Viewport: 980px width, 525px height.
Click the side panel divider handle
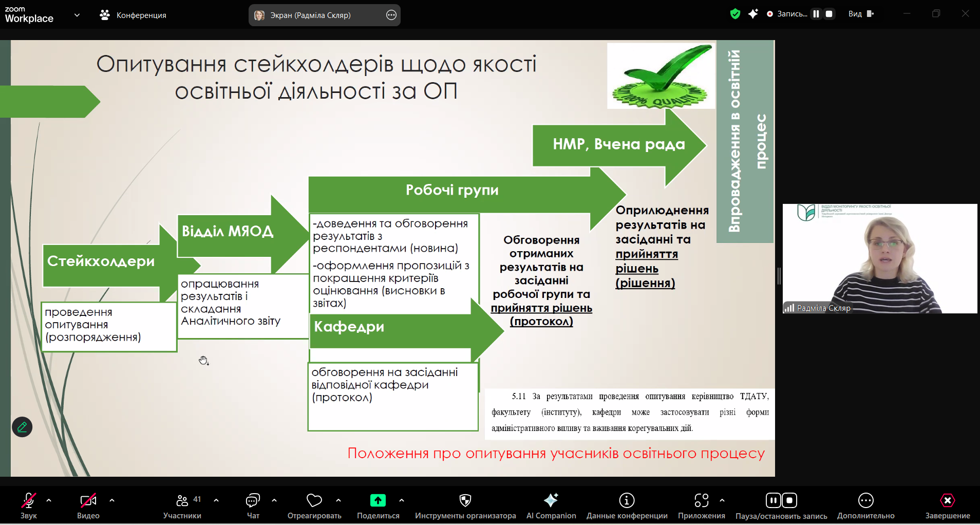tap(779, 276)
